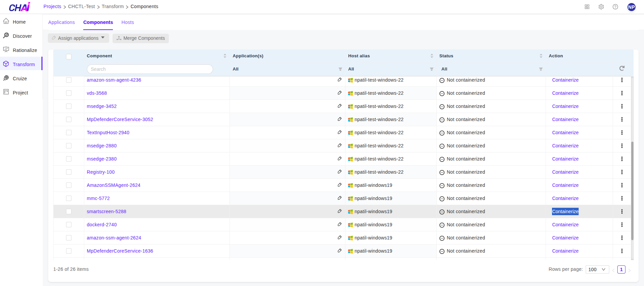644x286 pixels.
Task: Click the pencil icon for MpDefenderCoreService-3052
Action: [339, 119]
